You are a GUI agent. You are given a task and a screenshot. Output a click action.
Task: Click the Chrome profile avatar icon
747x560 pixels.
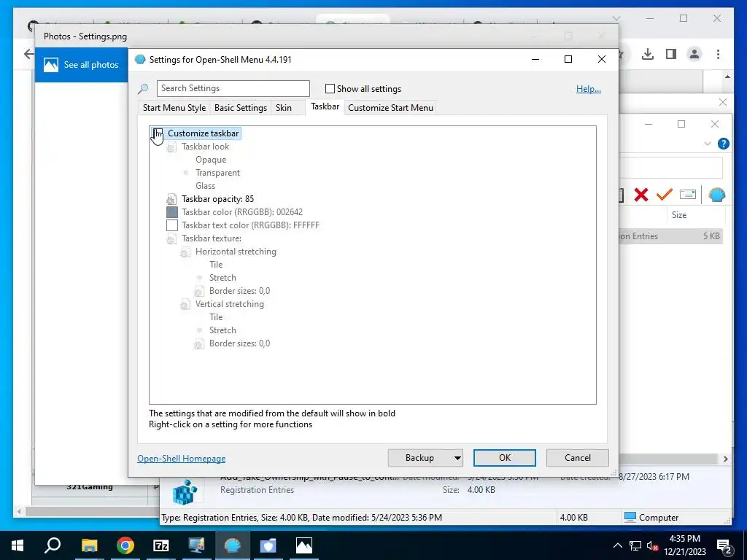694,54
